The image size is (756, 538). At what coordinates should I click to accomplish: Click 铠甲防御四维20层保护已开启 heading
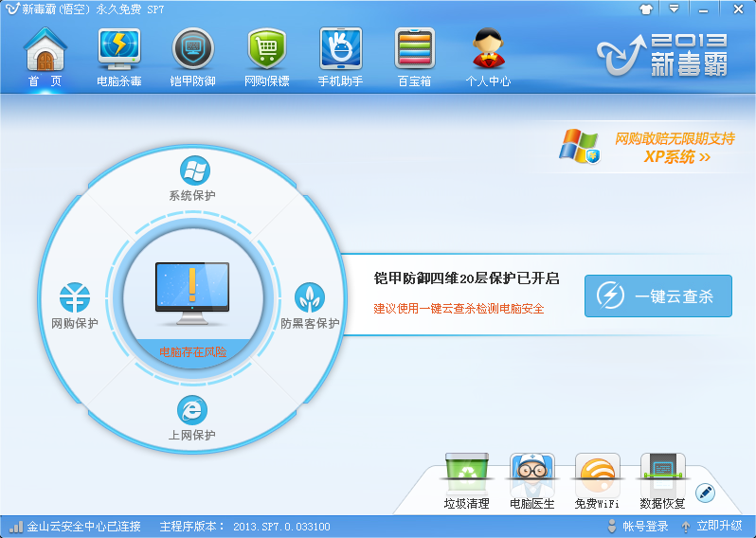tap(466, 278)
